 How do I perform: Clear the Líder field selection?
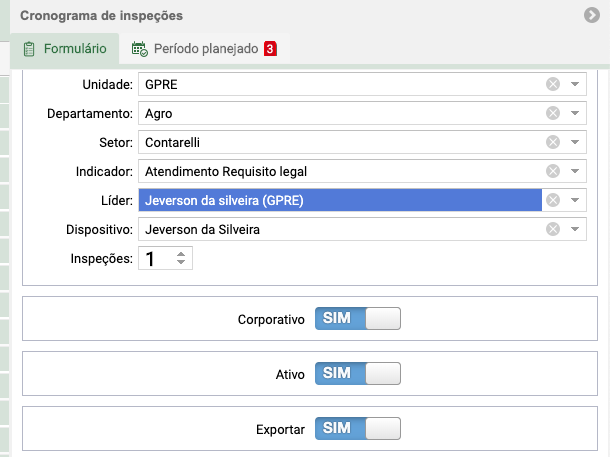[x=552, y=200]
